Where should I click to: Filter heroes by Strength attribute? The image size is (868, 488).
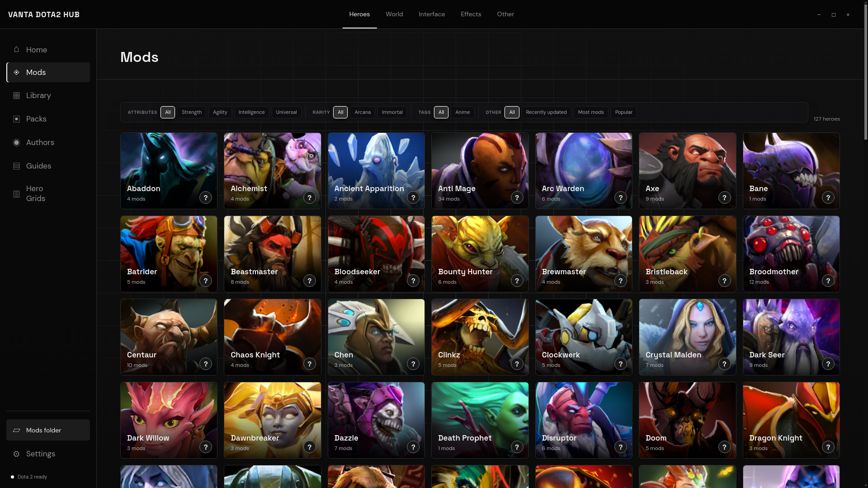pyautogui.click(x=192, y=112)
